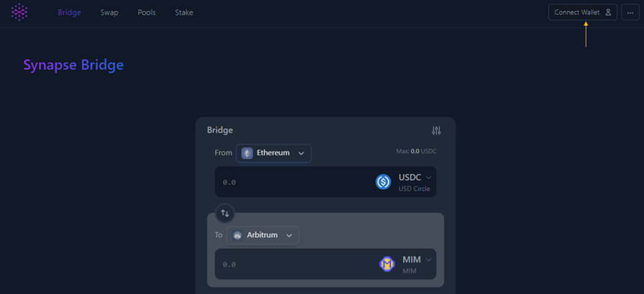Image resolution: width=644 pixels, height=294 pixels.
Task: Click the Ethereum chain icon
Action: pos(247,153)
